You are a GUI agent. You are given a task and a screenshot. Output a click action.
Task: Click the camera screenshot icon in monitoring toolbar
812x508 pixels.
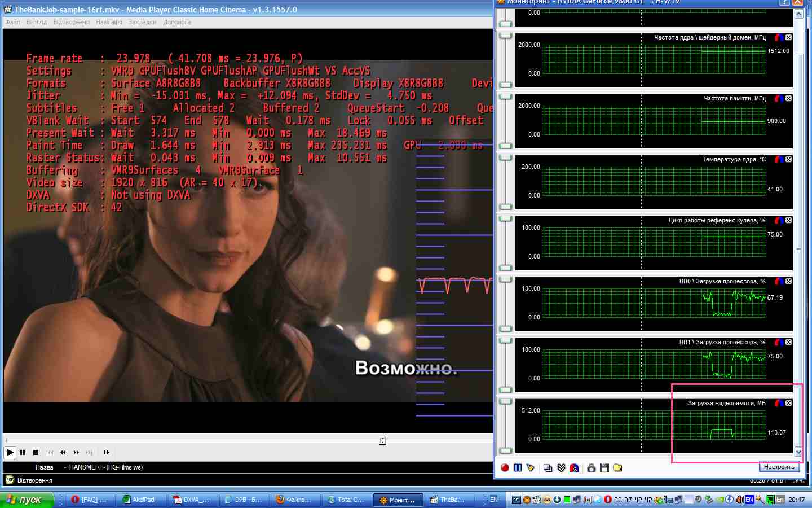tap(592, 467)
